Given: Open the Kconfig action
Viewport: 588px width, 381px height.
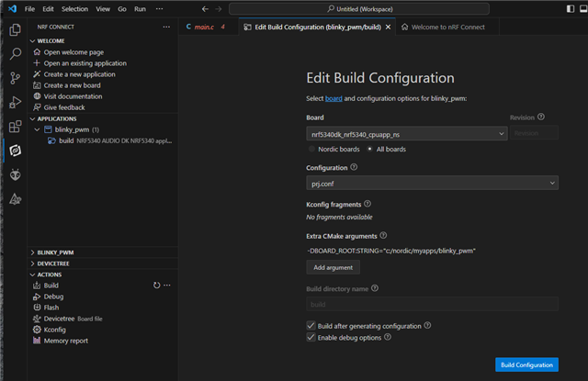Looking at the screenshot, I should (x=54, y=330).
